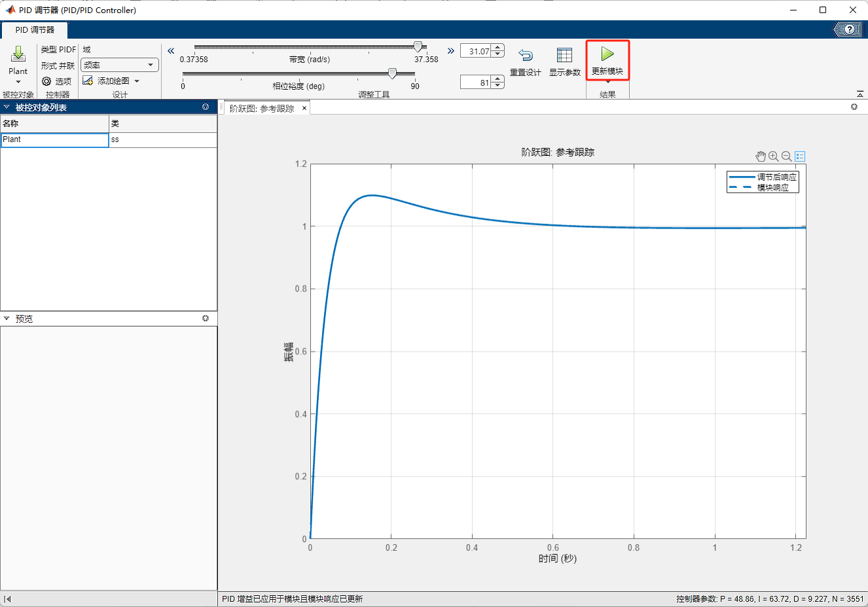Expand the Plant dropdown arrow
Screen dimensions: 868x607
click(18, 82)
